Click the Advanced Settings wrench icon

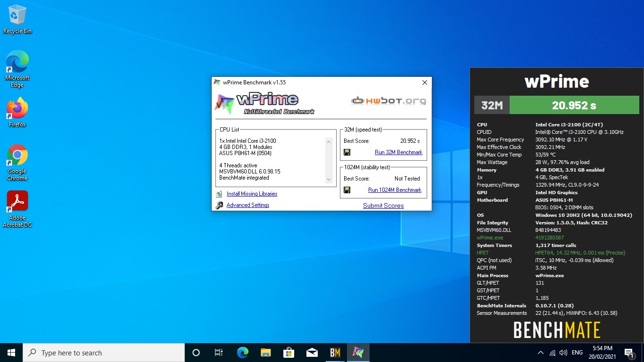point(219,205)
